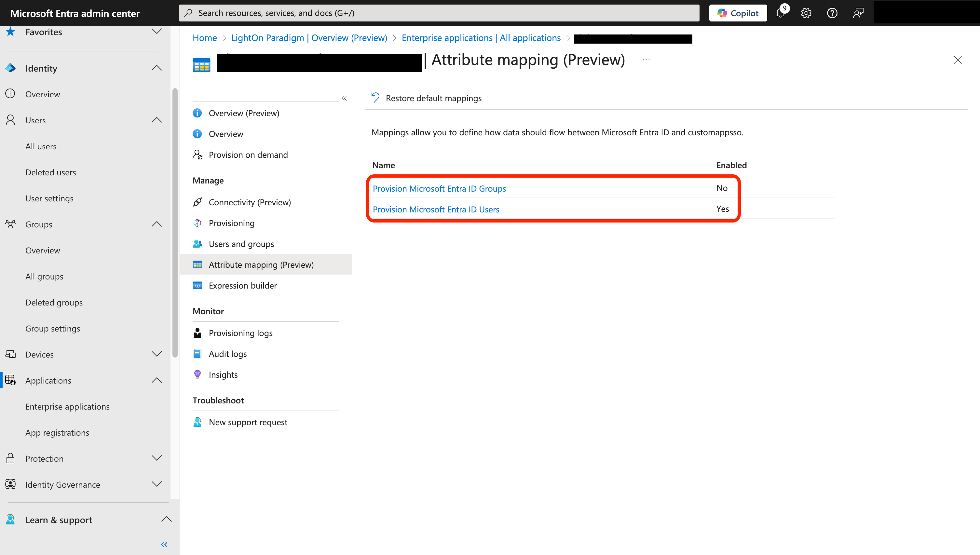Click the left navigation scrollbar
Viewport: 980px width, 555px height.
coord(175,223)
